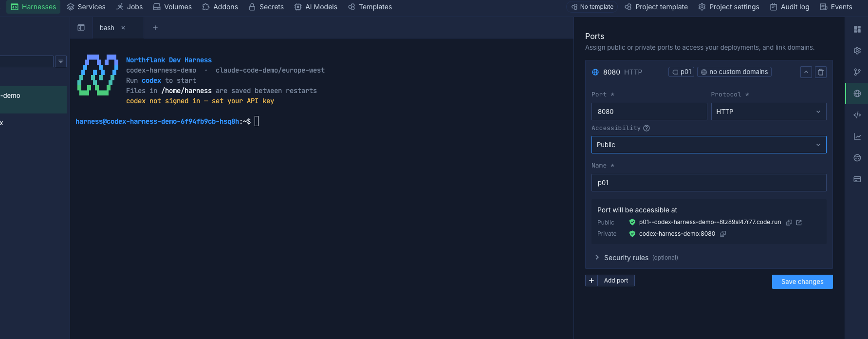Close the bash terminal tab
868x339 pixels.
click(x=123, y=28)
